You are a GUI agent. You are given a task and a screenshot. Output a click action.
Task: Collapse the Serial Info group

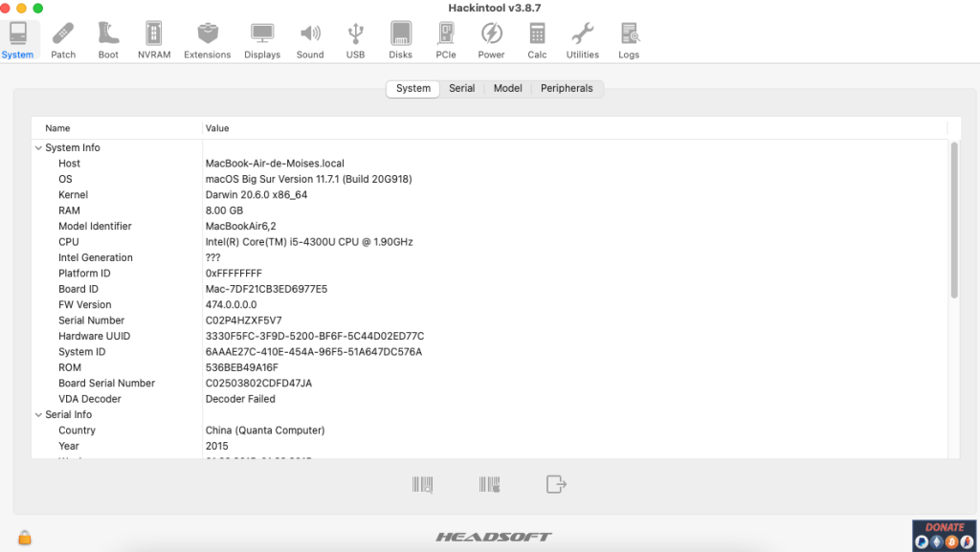tap(38, 414)
